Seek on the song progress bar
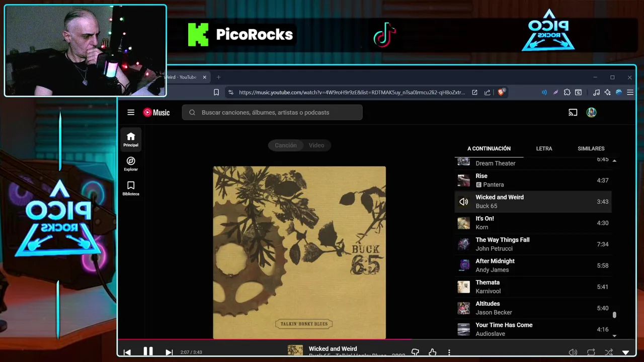This screenshot has width=644, height=362. coord(376,340)
